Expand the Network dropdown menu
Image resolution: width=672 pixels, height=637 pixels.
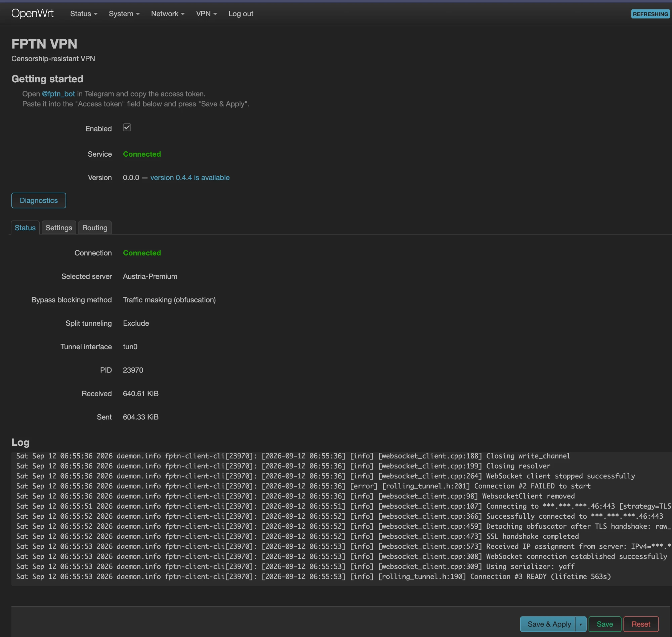coord(168,14)
